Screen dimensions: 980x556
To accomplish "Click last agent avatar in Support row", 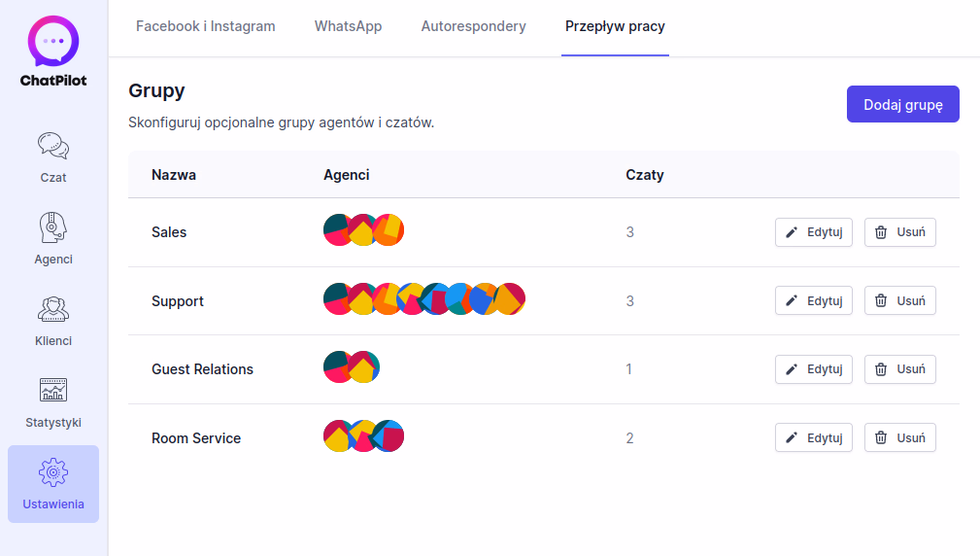I will pos(510,299).
